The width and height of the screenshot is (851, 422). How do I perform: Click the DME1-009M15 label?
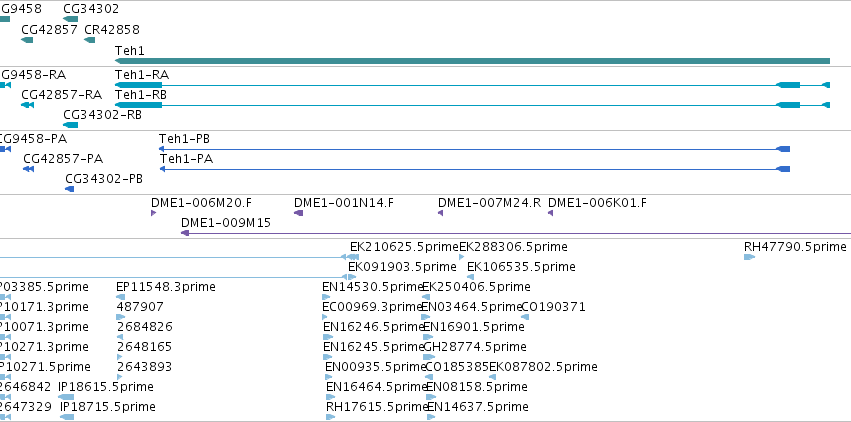tap(226, 223)
